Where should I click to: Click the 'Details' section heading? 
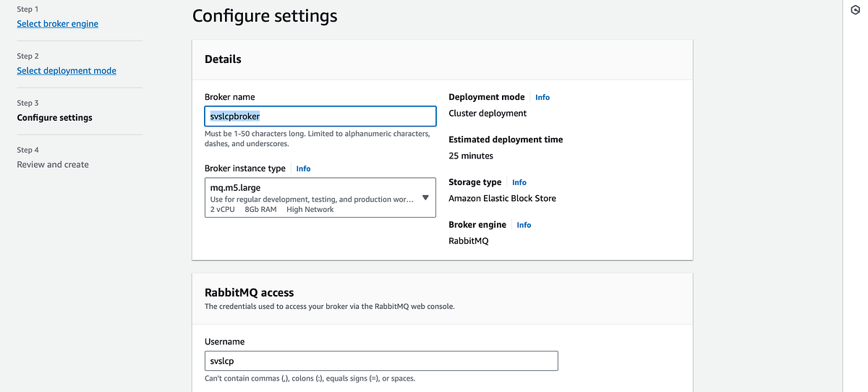point(223,59)
